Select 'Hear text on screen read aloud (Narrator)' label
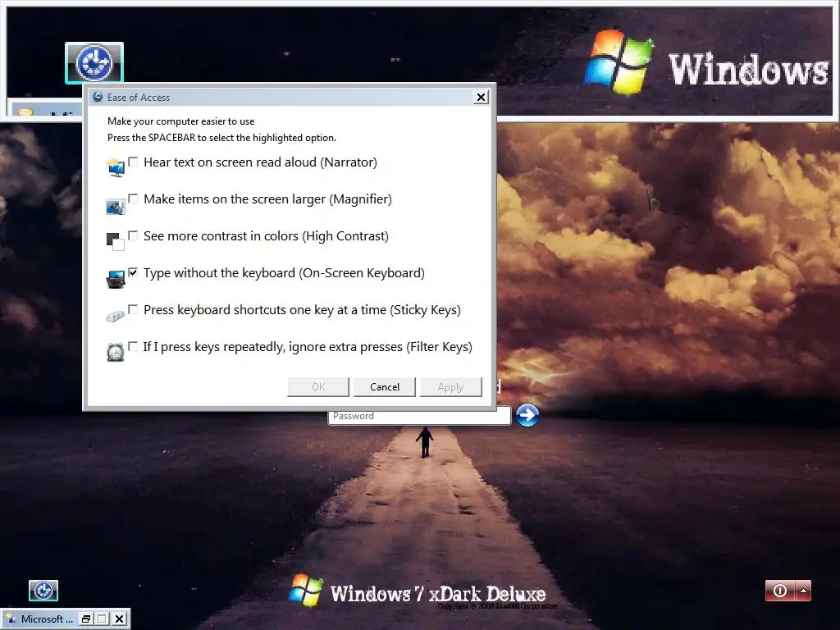This screenshot has width=840, height=630. click(260, 162)
